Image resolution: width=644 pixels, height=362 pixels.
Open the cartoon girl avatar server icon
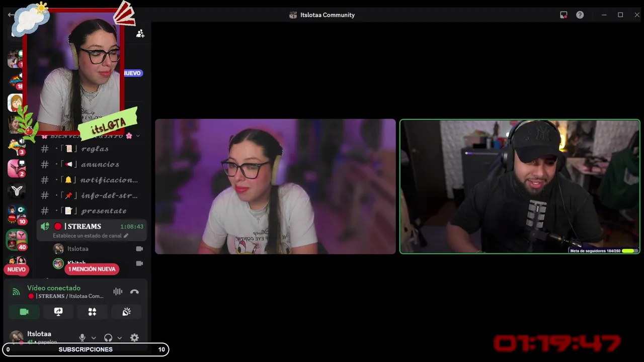[x=15, y=103]
